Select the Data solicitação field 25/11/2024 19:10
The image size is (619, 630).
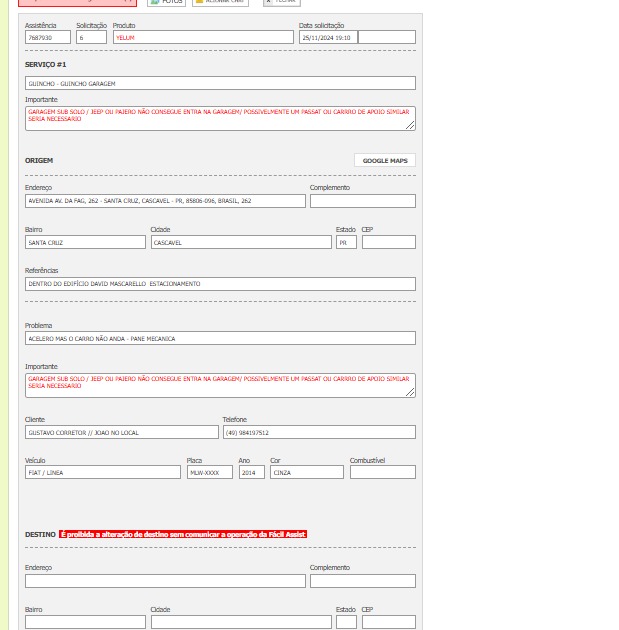click(328, 37)
